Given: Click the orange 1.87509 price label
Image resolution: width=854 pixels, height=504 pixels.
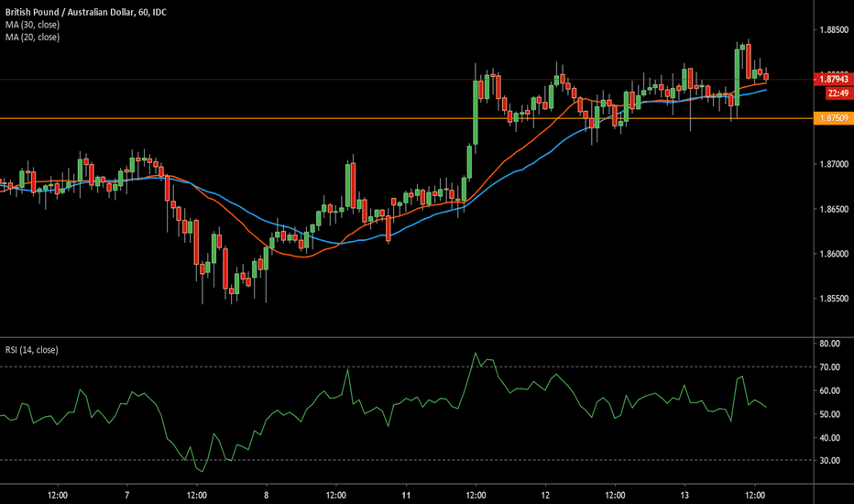Looking at the screenshot, I should click(x=834, y=118).
